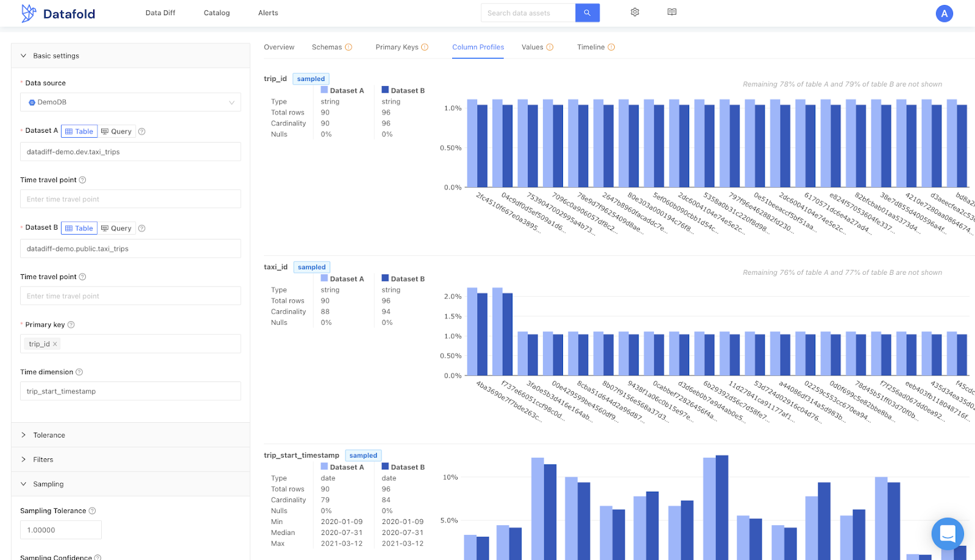This screenshot has width=975, height=560.
Task: Switch Dataset A to Query mode
Action: coord(116,132)
